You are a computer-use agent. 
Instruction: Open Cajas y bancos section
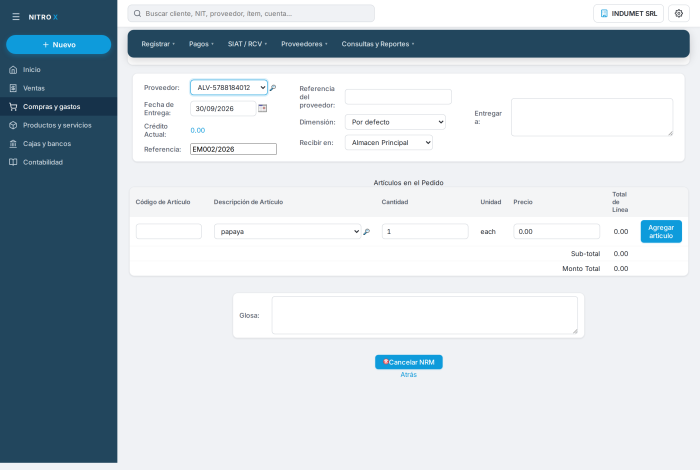pyautogui.click(x=58, y=144)
